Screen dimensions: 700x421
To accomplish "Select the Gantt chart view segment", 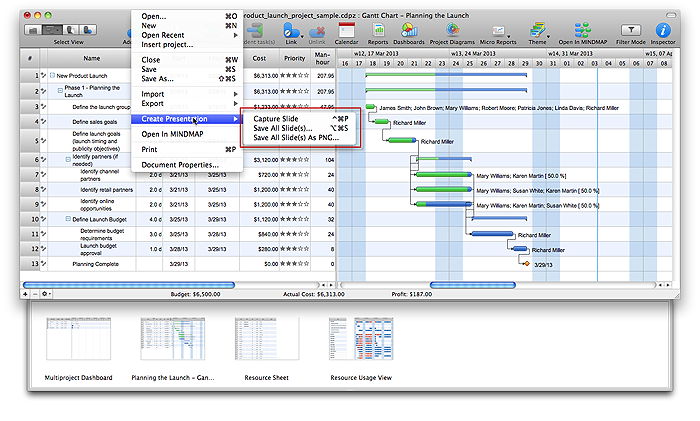I will (52, 30).
